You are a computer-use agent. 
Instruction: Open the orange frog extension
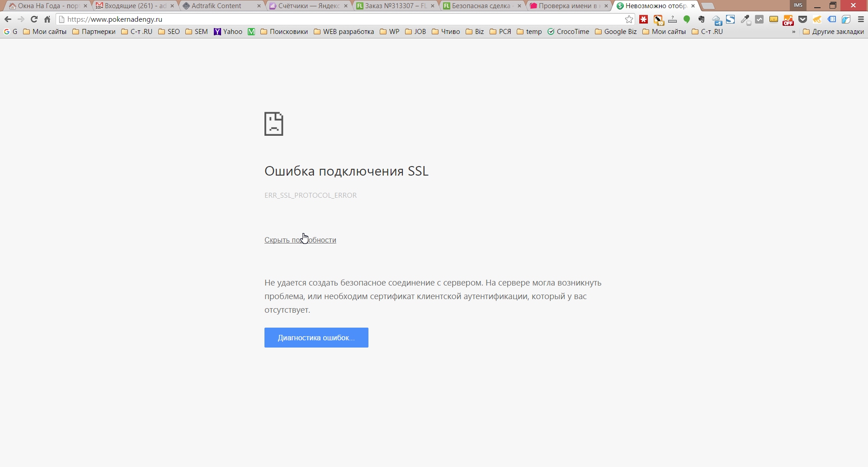coord(817,19)
